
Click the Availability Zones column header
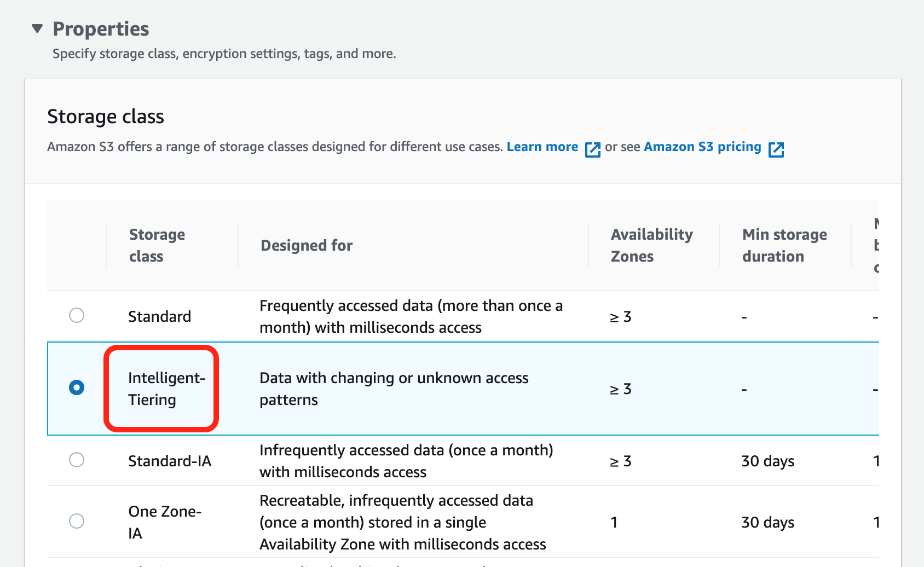[x=651, y=245]
